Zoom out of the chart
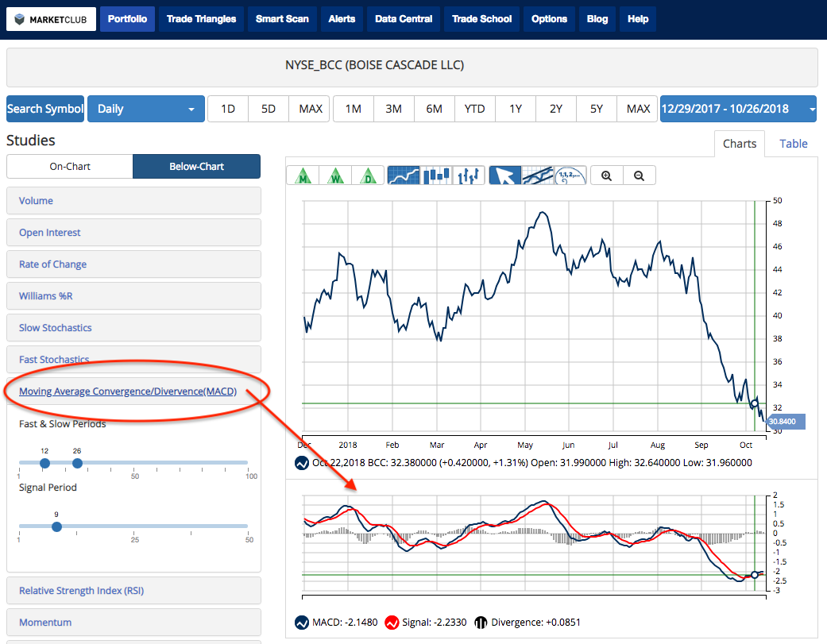 point(640,175)
